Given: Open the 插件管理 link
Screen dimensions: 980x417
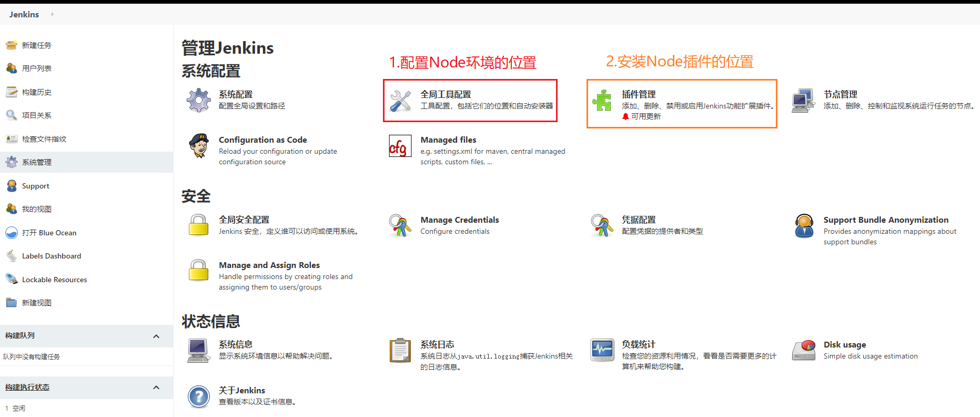Looking at the screenshot, I should 639,94.
